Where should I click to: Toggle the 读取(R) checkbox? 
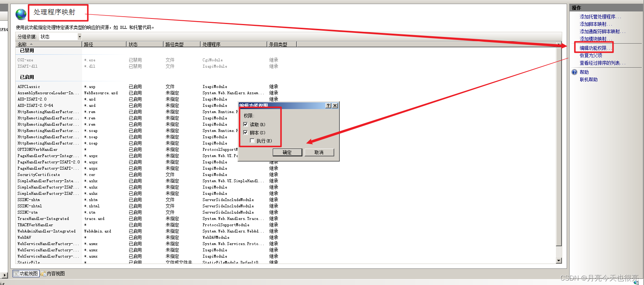(x=245, y=125)
